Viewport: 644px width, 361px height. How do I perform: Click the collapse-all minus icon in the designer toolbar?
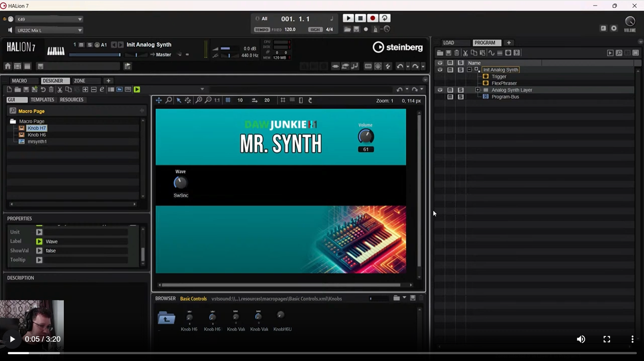[94, 89]
